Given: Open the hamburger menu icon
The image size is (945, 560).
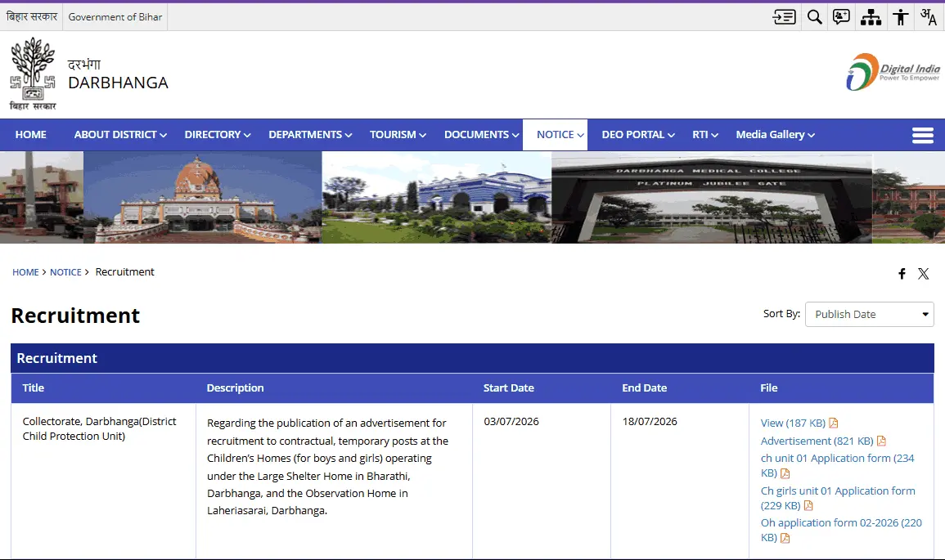Looking at the screenshot, I should [x=923, y=135].
